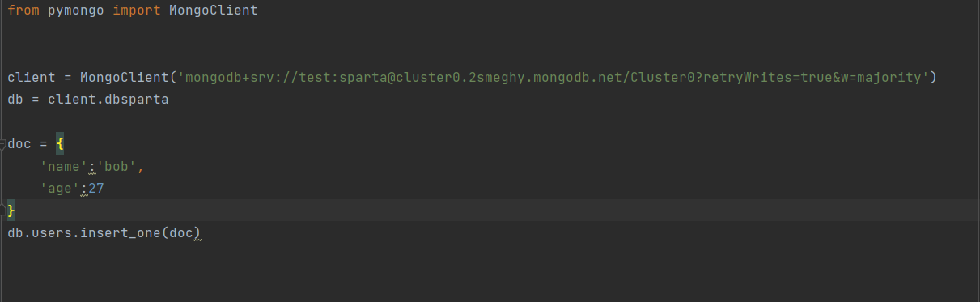Screen dimensions: 980x302
Task: Click the 'bob' string value
Action: [117, 166]
